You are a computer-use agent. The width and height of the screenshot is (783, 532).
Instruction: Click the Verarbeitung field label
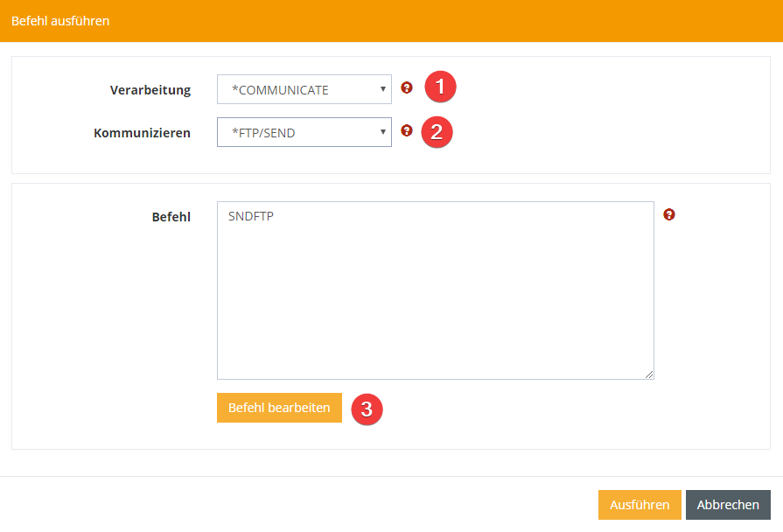150,90
